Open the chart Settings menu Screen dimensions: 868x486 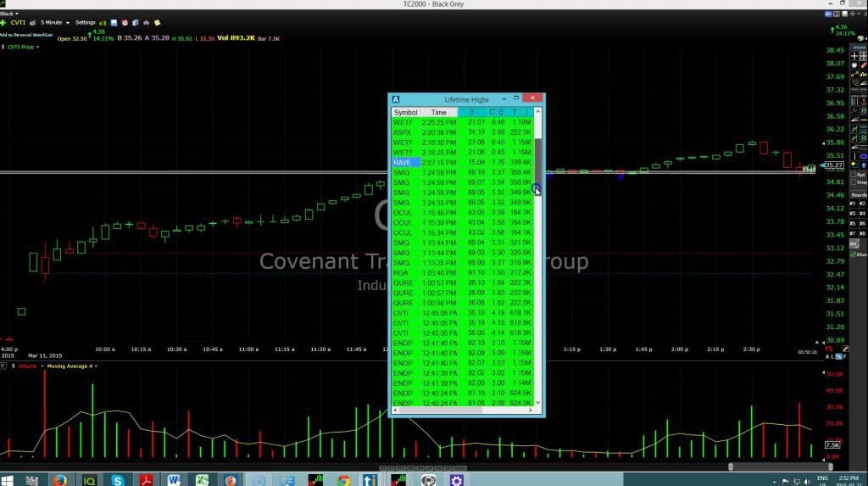click(x=86, y=23)
